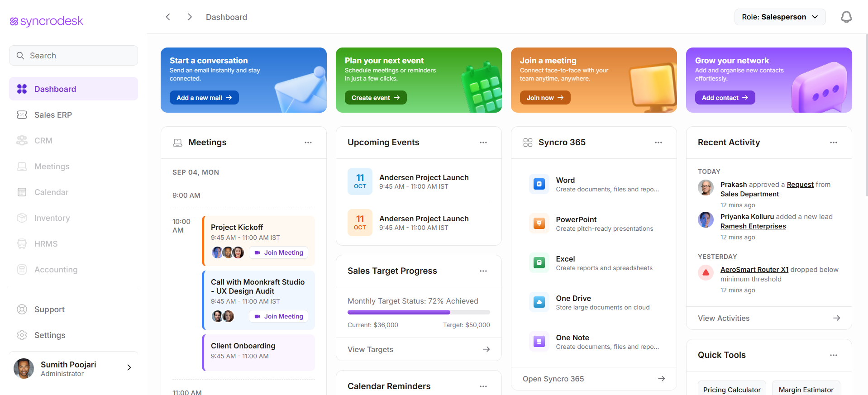Open Sales ERP in the sidebar

point(73,114)
